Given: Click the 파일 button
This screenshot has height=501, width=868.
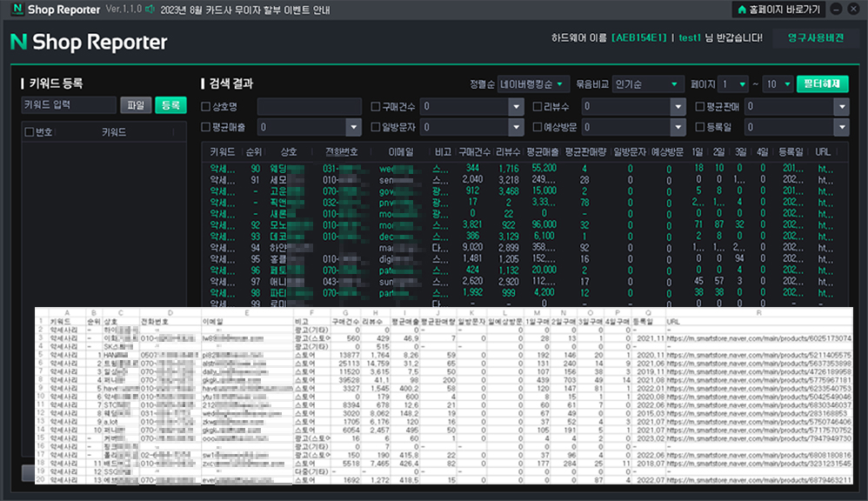Looking at the screenshot, I should click(136, 105).
